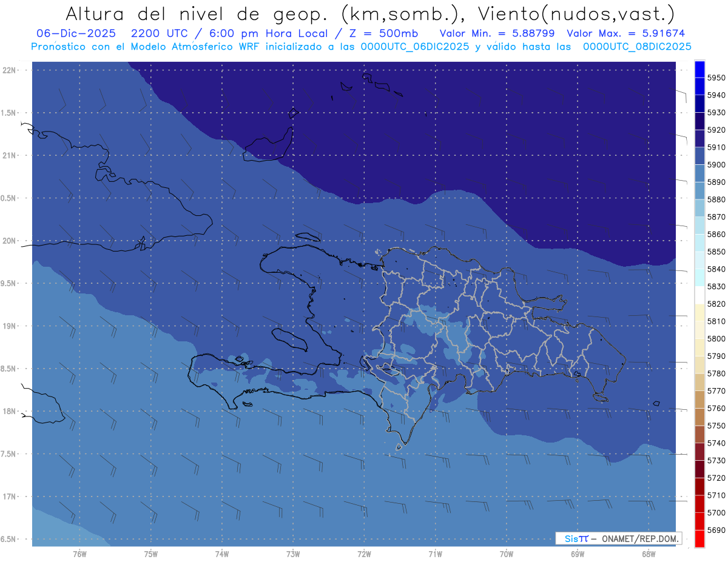Click the longitude label "75W"

[151, 554]
